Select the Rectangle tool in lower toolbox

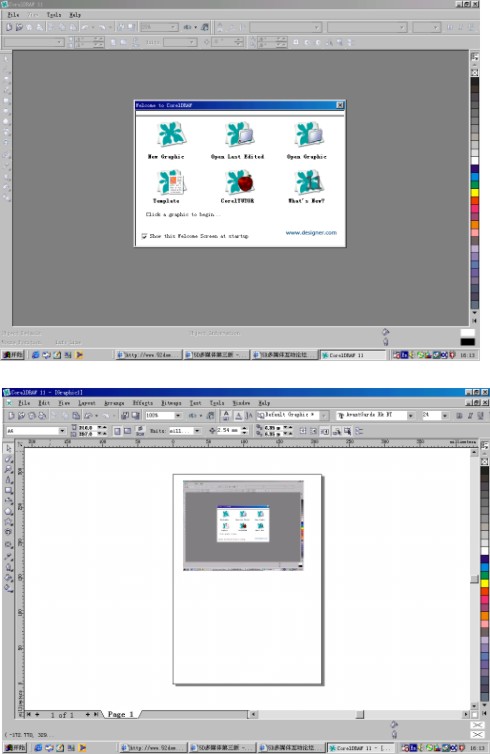(9, 490)
